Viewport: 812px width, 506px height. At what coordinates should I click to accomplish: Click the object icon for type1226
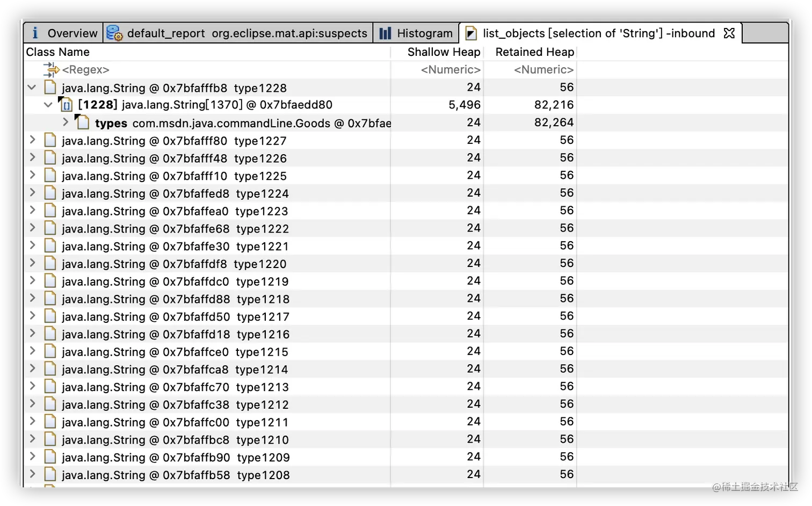tap(50, 158)
